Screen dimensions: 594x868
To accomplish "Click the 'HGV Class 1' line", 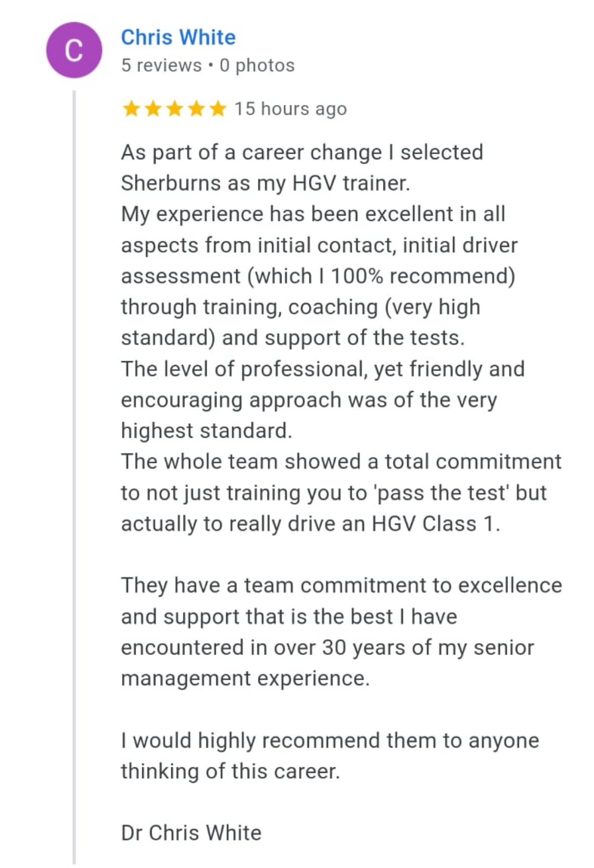I will point(310,524).
